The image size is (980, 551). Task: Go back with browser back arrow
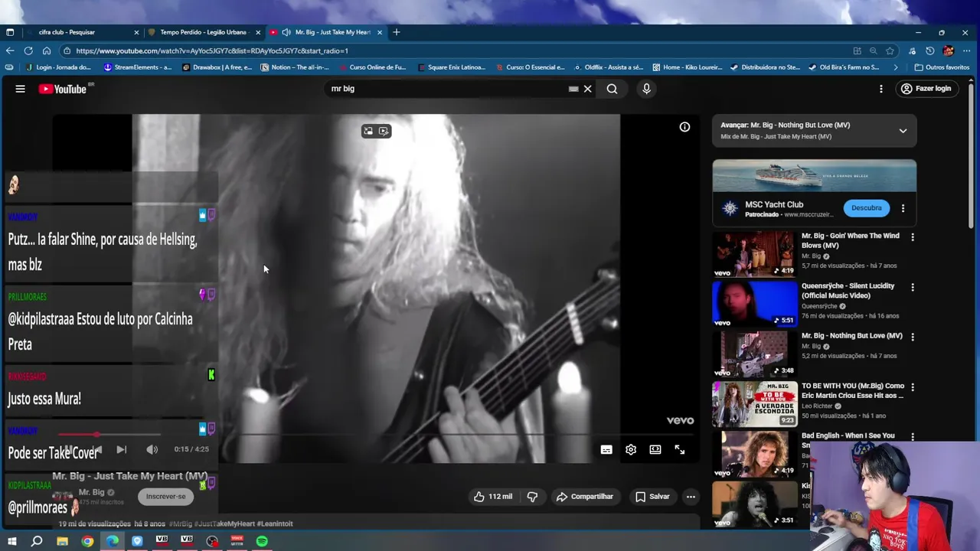click(10, 51)
